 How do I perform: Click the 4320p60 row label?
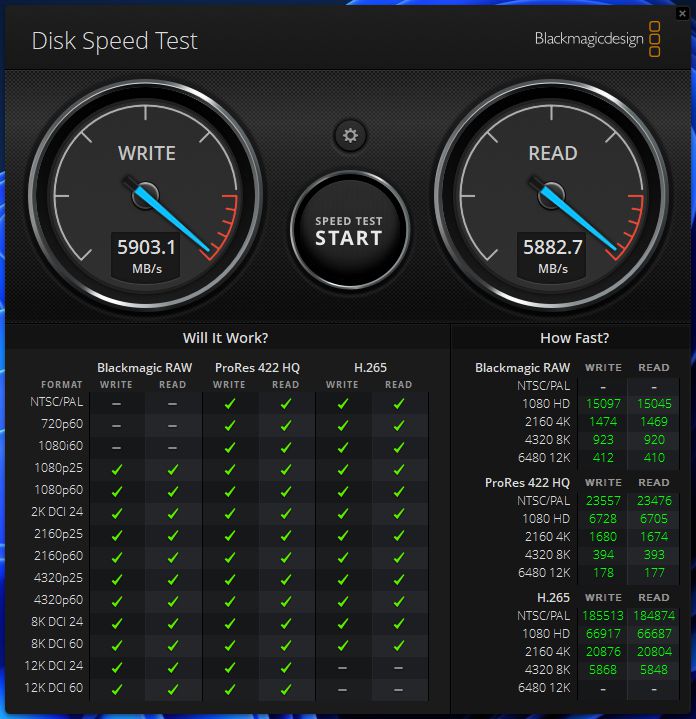tap(59, 600)
